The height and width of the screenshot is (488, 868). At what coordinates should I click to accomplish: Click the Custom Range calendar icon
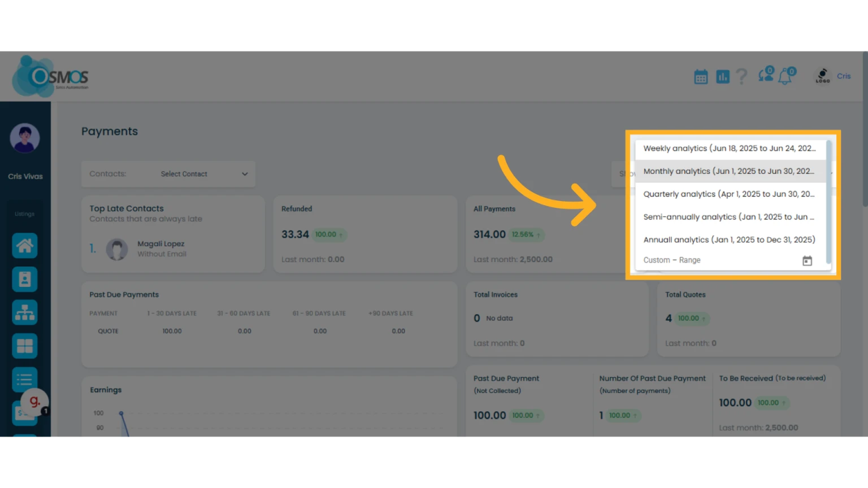807,260
